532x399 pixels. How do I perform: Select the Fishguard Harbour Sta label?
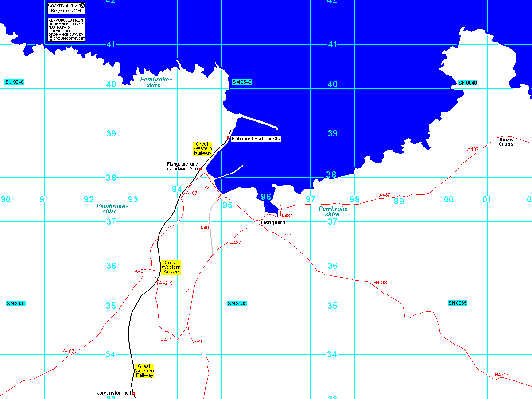[x=256, y=139]
